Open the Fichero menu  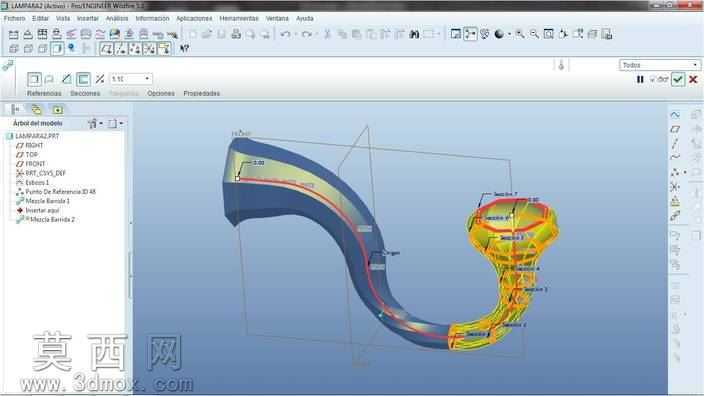(x=15, y=18)
